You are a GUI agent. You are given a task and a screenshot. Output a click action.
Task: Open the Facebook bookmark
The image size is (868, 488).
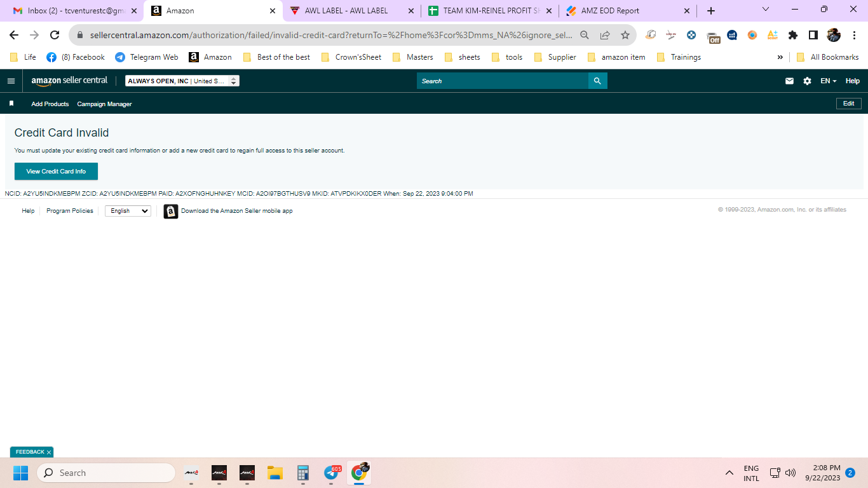point(76,57)
